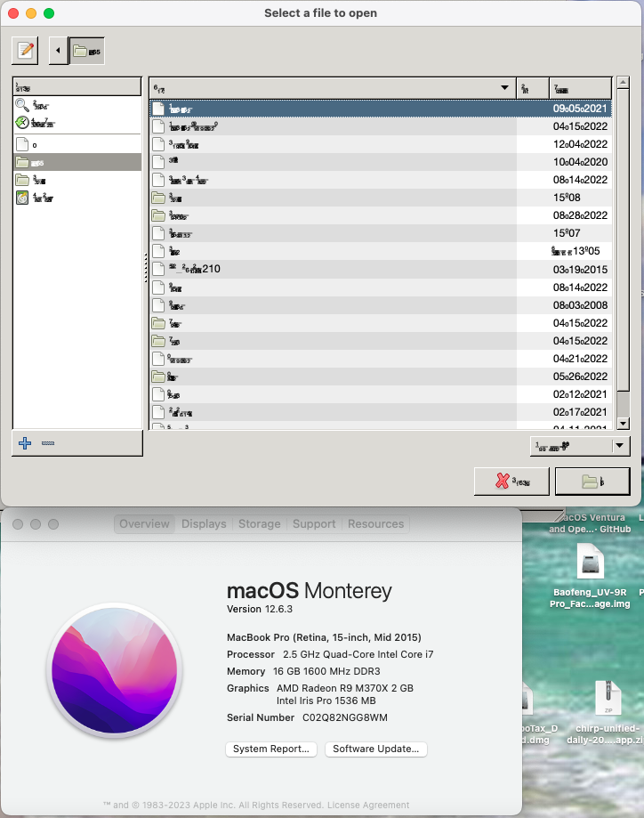Select folder icon in row dated 05o26o2022

coord(158,377)
